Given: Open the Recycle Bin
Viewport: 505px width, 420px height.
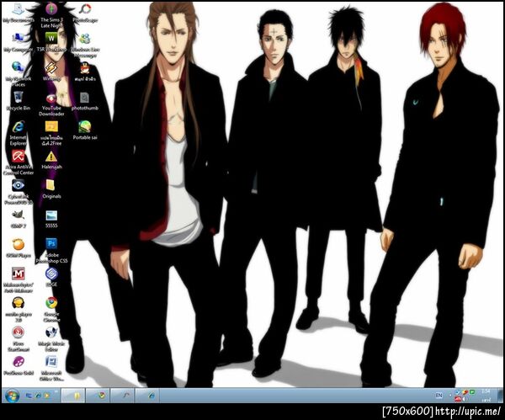Looking at the screenshot, I should 19,100.
